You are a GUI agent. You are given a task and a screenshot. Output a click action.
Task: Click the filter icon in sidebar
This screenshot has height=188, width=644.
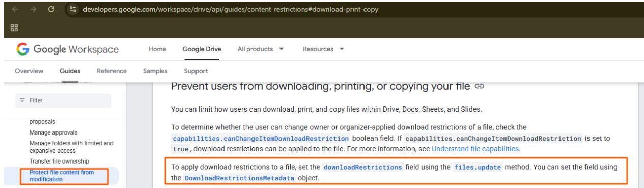pos(22,100)
